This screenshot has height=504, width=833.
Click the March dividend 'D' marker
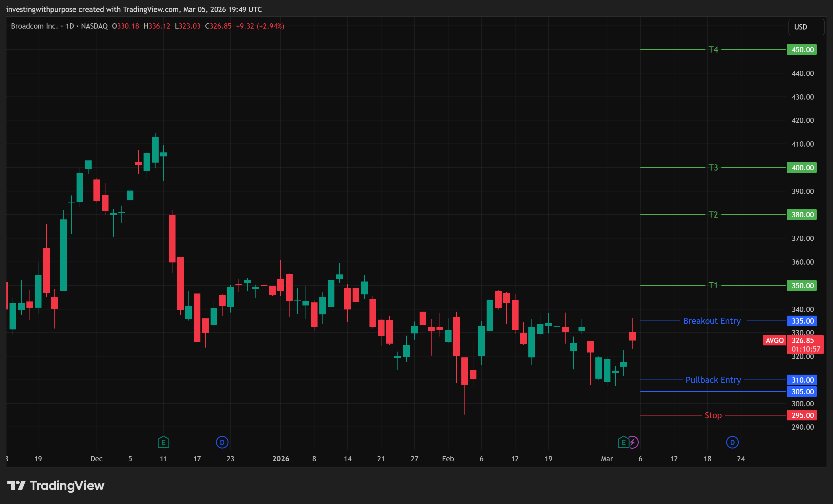tap(732, 442)
